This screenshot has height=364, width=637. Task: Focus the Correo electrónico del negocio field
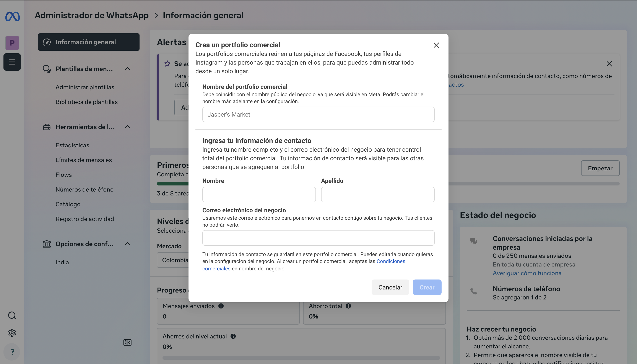[x=318, y=238]
